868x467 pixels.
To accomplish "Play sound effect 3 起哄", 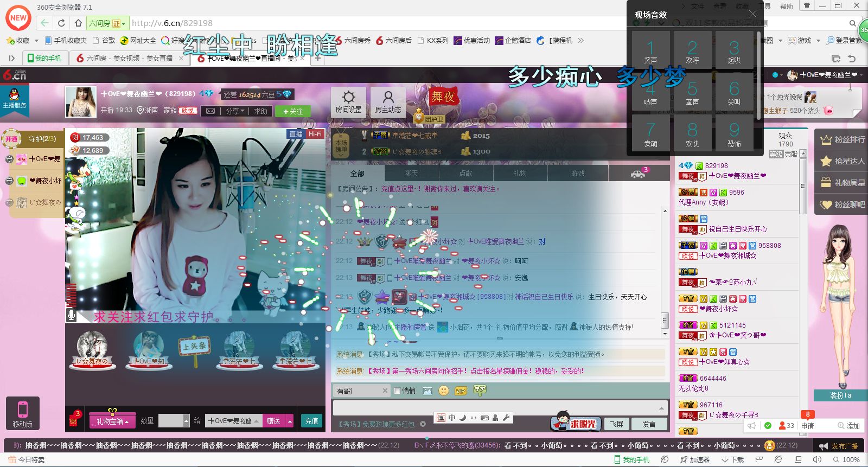I will [x=734, y=50].
